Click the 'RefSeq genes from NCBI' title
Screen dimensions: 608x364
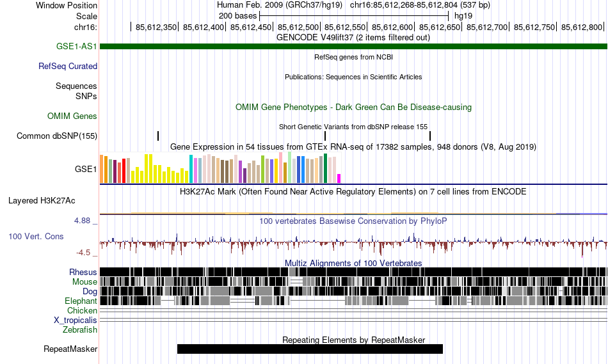point(353,57)
